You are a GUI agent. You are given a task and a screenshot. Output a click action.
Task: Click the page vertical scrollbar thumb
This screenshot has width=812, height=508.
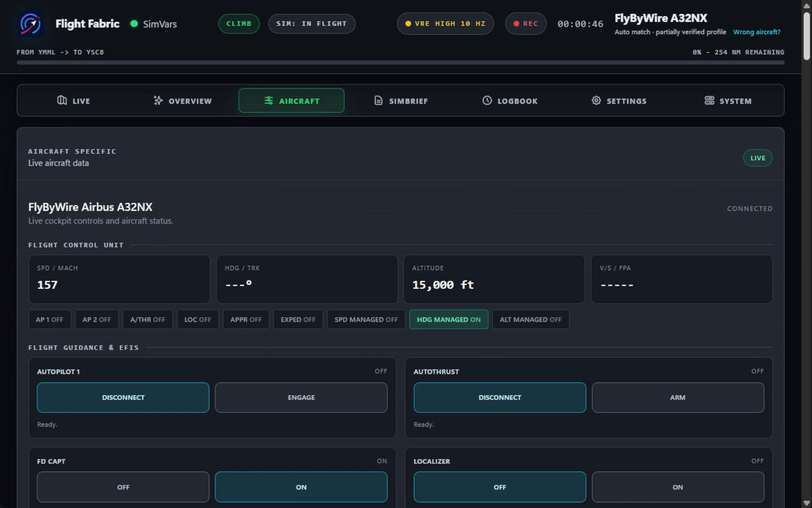click(807, 35)
